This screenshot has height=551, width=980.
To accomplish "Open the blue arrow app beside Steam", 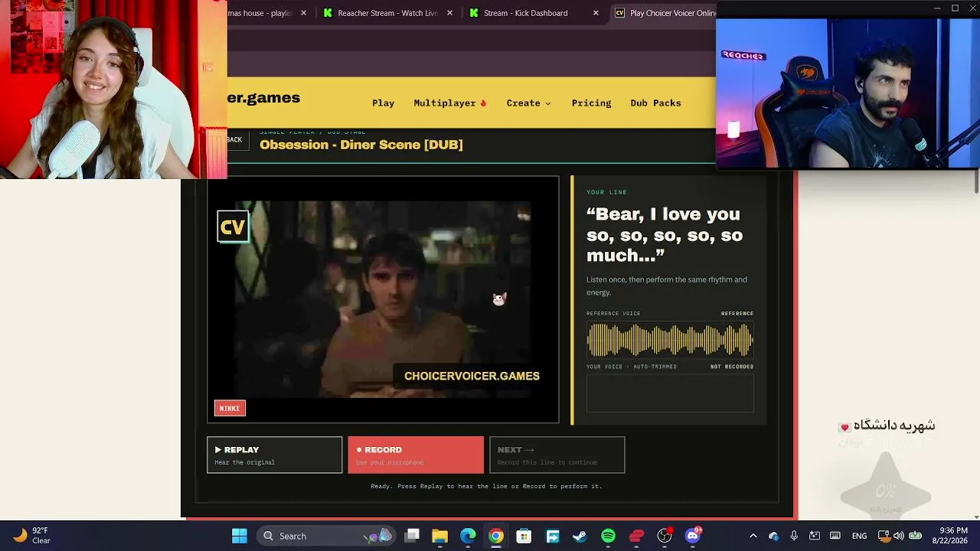I will (552, 536).
